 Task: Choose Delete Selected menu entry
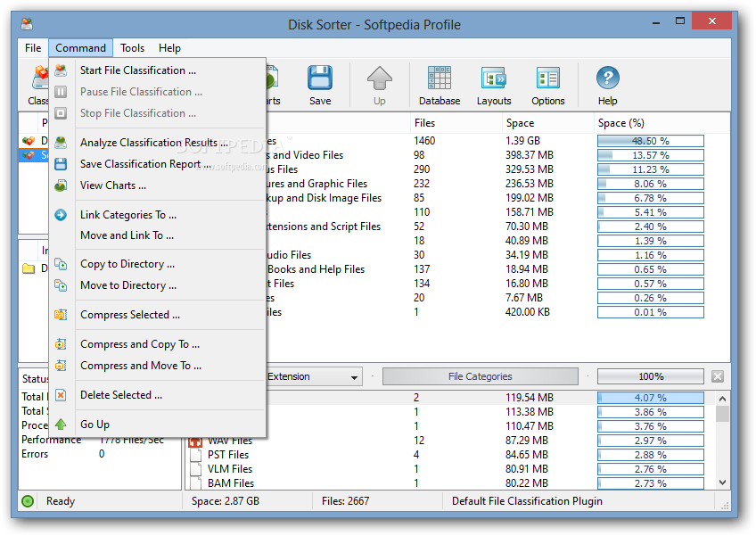[158, 395]
